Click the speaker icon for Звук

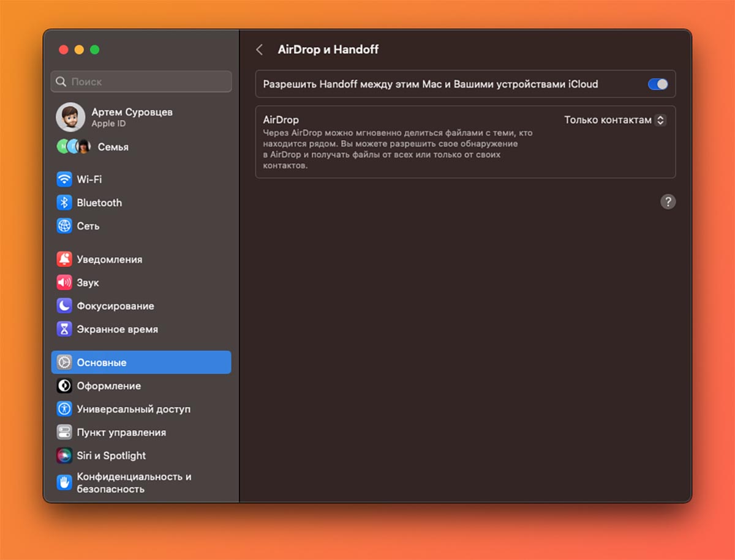tap(64, 283)
